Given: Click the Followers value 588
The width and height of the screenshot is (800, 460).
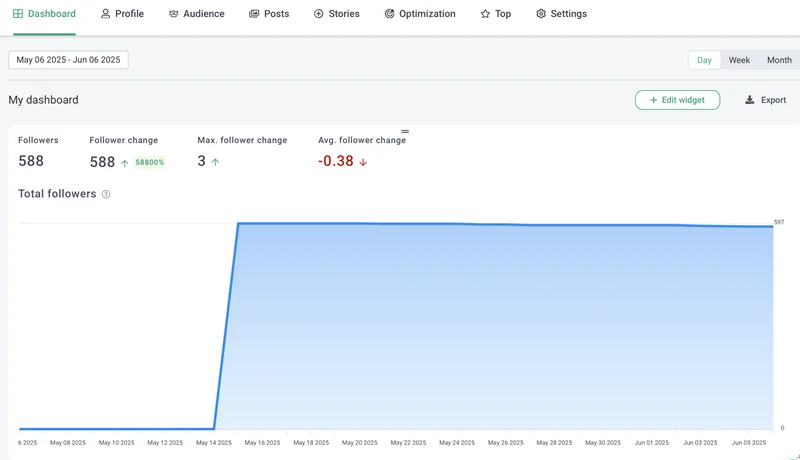Looking at the screenshot, I should point(31,161).
